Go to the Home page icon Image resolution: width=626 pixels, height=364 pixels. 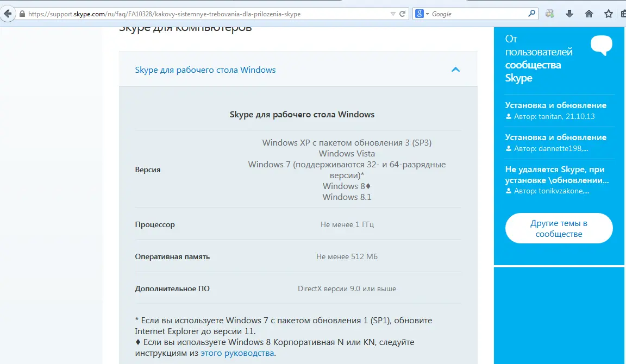pyautogui.click(x=589, y=14)
